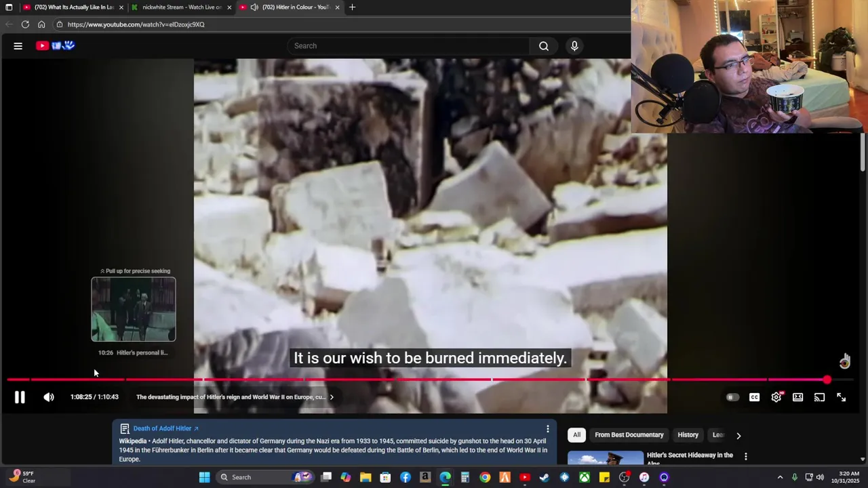Open the video settings gear icon
Screen dimensions: 868x488
tap(776, 398)
